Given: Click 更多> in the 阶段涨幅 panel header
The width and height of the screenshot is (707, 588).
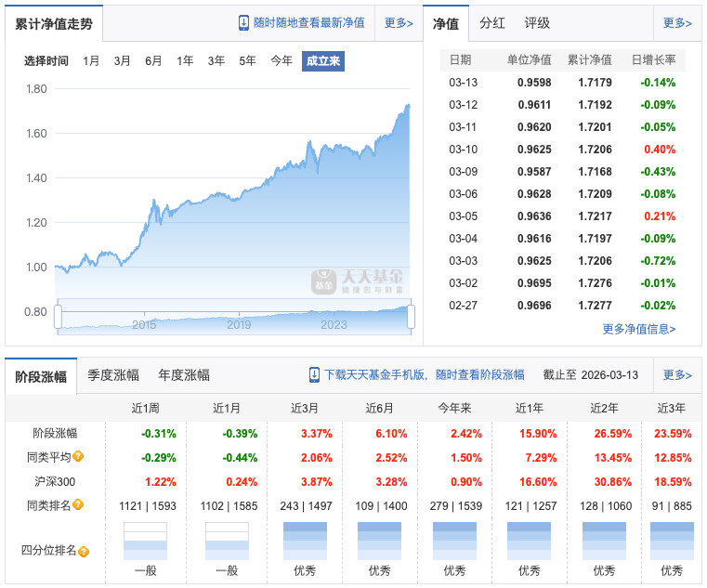Looking at the screenshot, I should [677, 375].
